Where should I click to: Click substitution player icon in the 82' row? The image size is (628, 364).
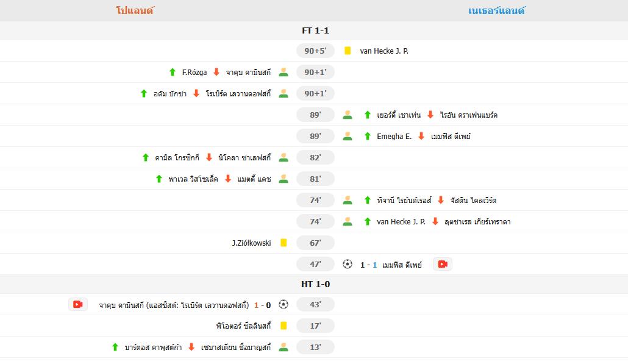click(x=284, y=157)
